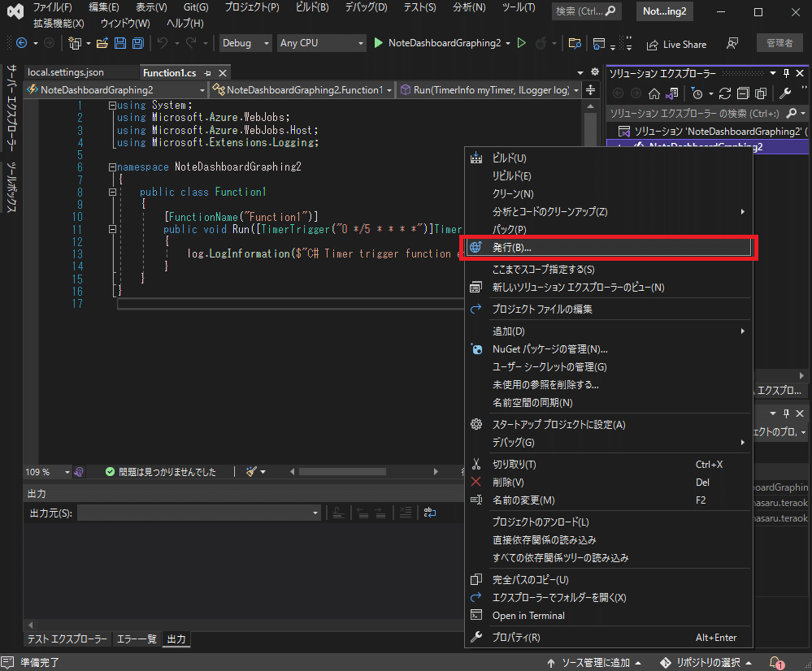Save the current file with the Save icon
812x671 pixels.
pyautogui.click(x=120, y=43)
